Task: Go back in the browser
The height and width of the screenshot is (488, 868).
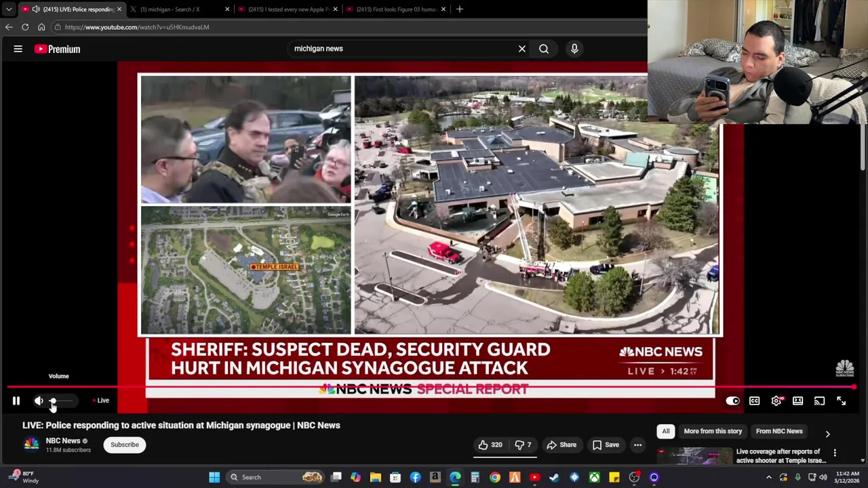Action: pos(9,27)
